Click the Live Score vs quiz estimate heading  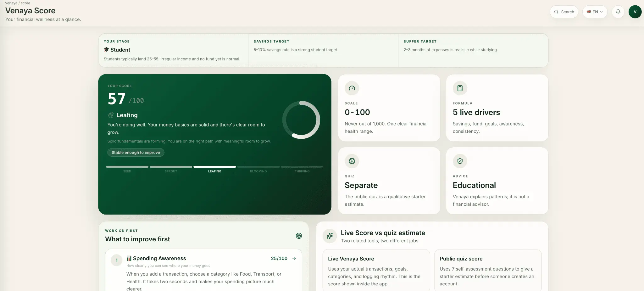(x=383, y=233)
